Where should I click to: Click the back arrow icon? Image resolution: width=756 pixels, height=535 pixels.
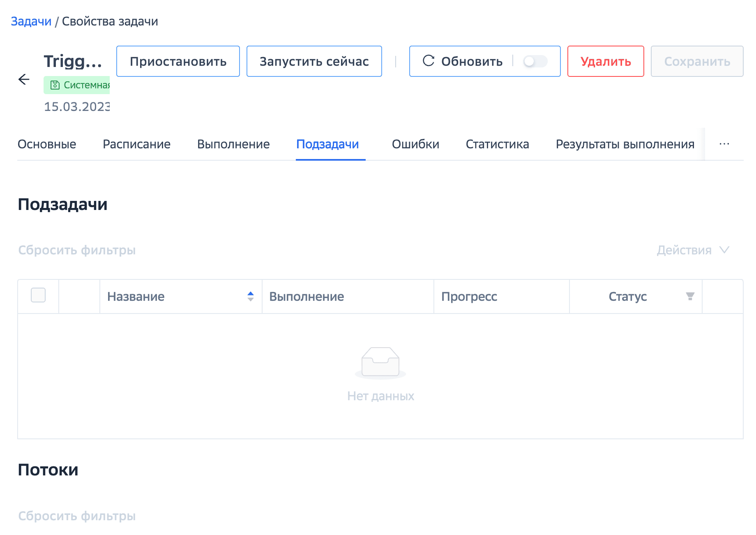[x=24, y=79]
